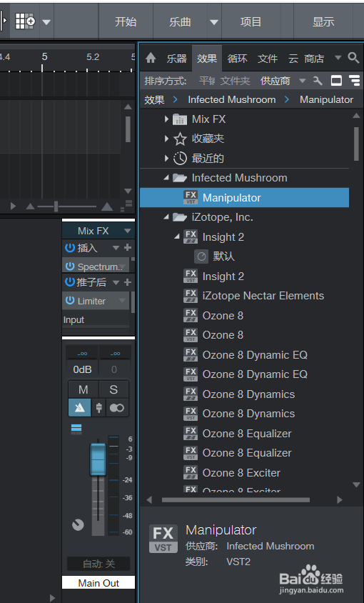Image resolution: width=364 pixels, height=603 pixels.
Task: Toggle the channel link mode icon
Action: pyautogui.click(x=117, y=408)
